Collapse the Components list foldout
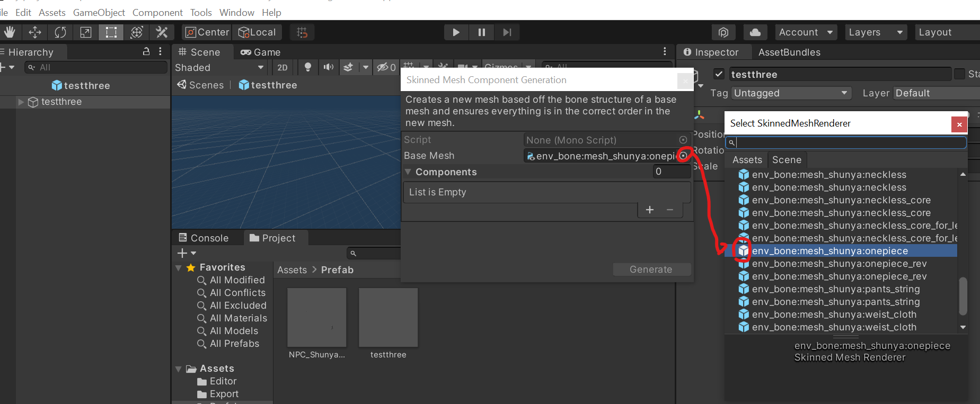The width and height of the screenshot is (980, 404). pos(408,172)
